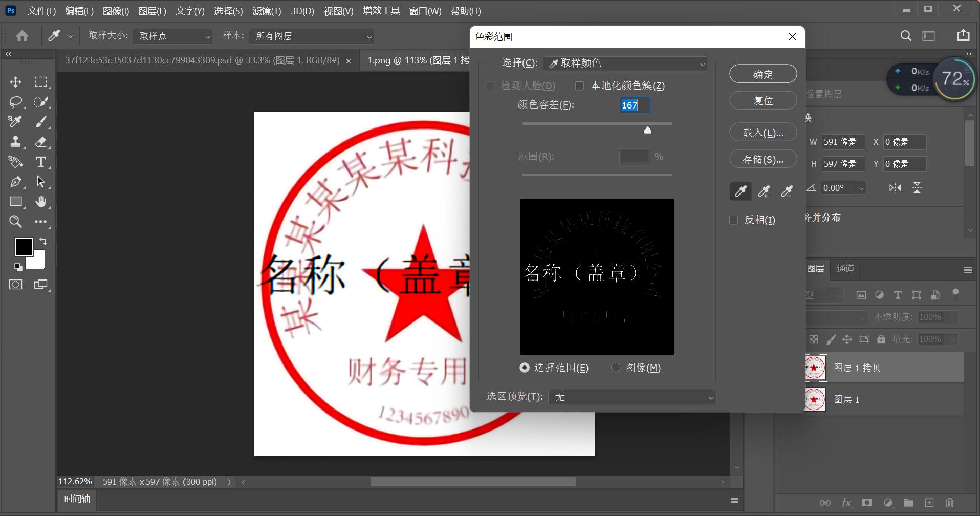Enable the 反相(I) checkbox
The height and width of the screenshot is (516, 980).
click(x=734, y=219)
